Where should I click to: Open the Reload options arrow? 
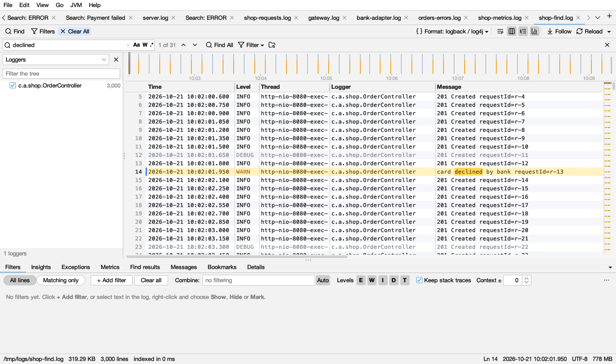(609, 32)
